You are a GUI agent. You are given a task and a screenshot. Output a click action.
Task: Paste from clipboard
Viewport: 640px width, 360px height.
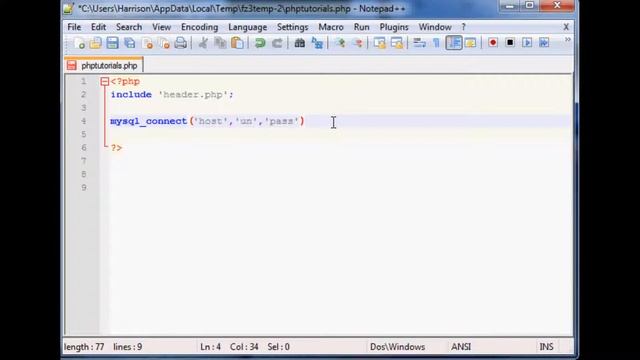click(238, 43)
